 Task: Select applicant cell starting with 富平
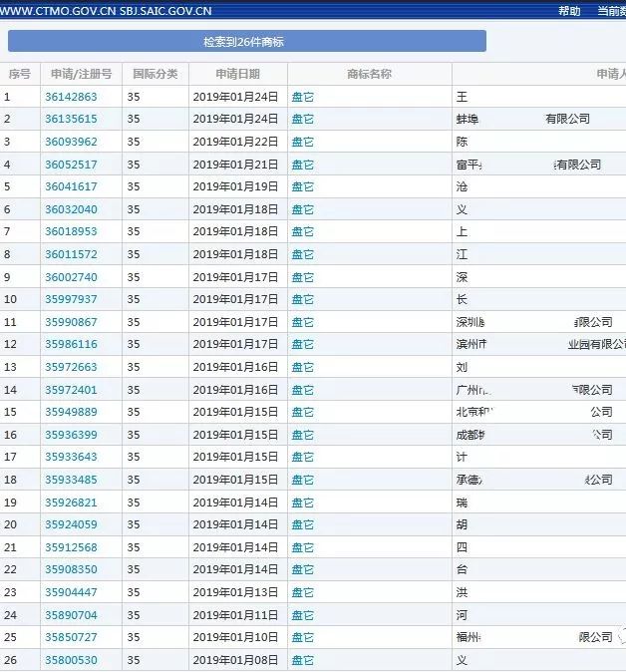[539, 165]
